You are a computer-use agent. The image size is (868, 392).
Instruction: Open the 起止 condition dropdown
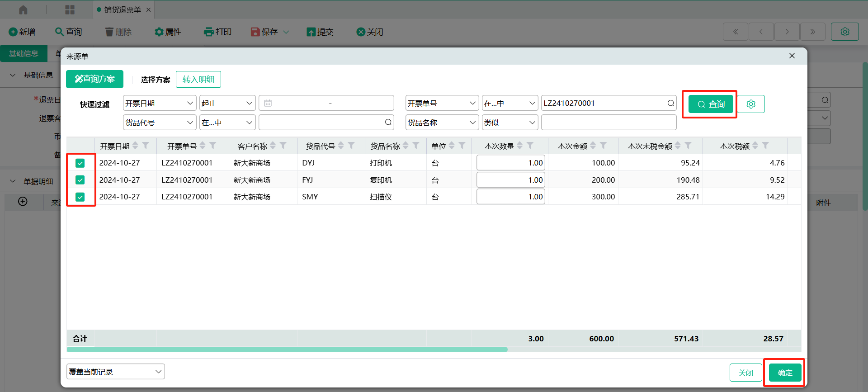tap(227, 103)
